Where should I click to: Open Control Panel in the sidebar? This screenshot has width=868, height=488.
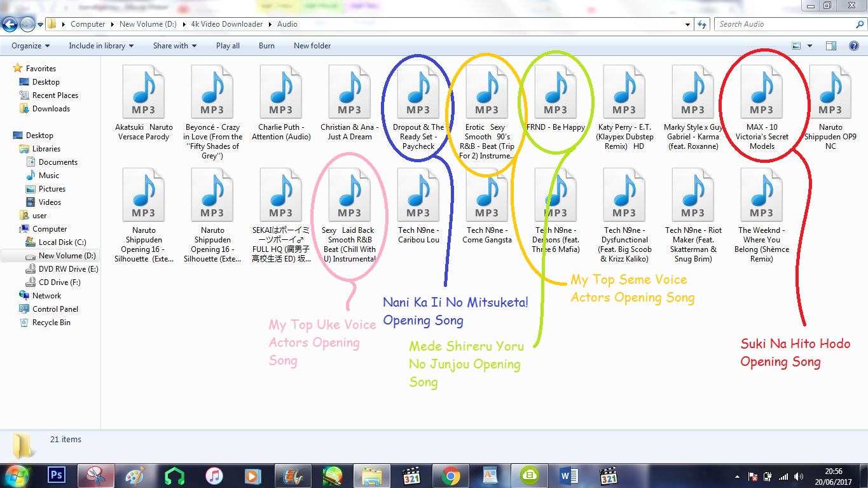click(x=55, y=309)
